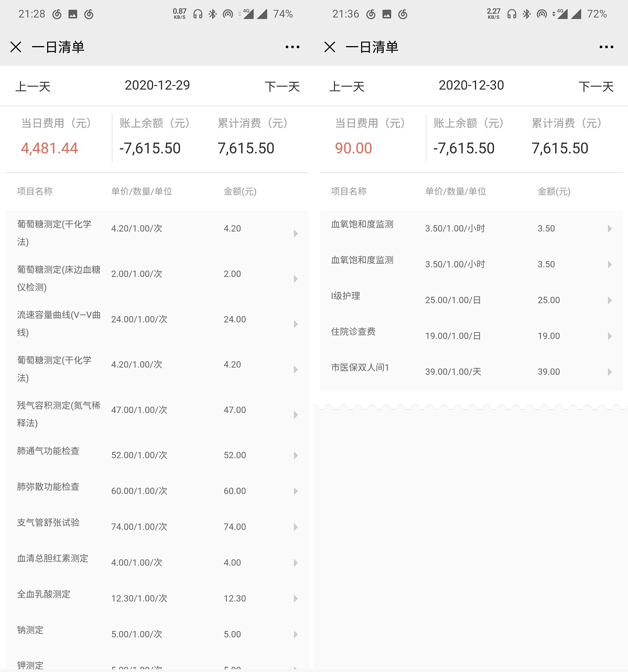Image resolution: width=628 pixels, height=672 pixels.
Task: Expand the 血清总胆红素测定 row arrow
Action: pos(296,563)
